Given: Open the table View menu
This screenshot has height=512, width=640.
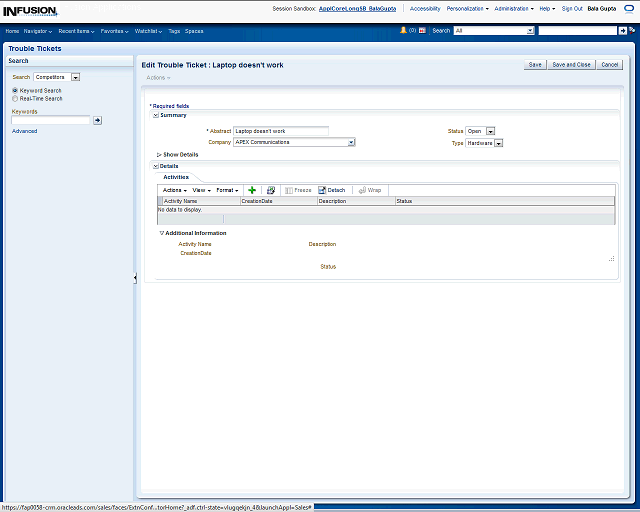Looking at the screenshot, I should point(201,190).
